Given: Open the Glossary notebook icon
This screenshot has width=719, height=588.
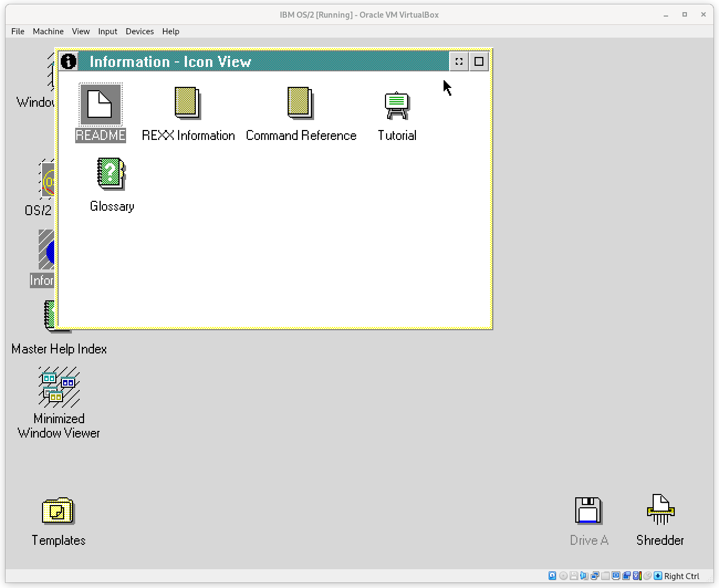Looking at the screenshot, I should 111,174.
